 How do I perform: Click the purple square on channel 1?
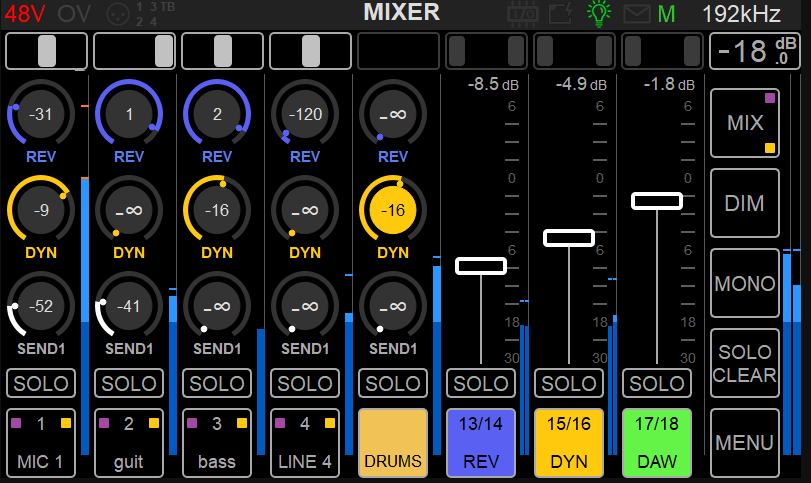[16, 423]
